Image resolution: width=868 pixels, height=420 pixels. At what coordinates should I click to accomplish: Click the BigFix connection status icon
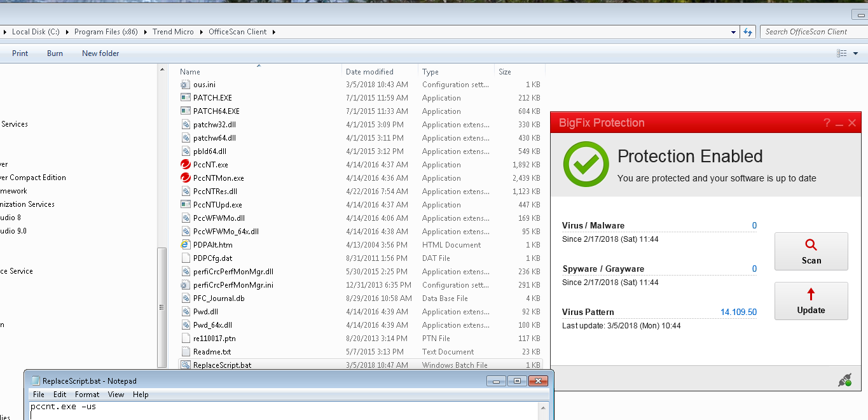coord(844,381)
